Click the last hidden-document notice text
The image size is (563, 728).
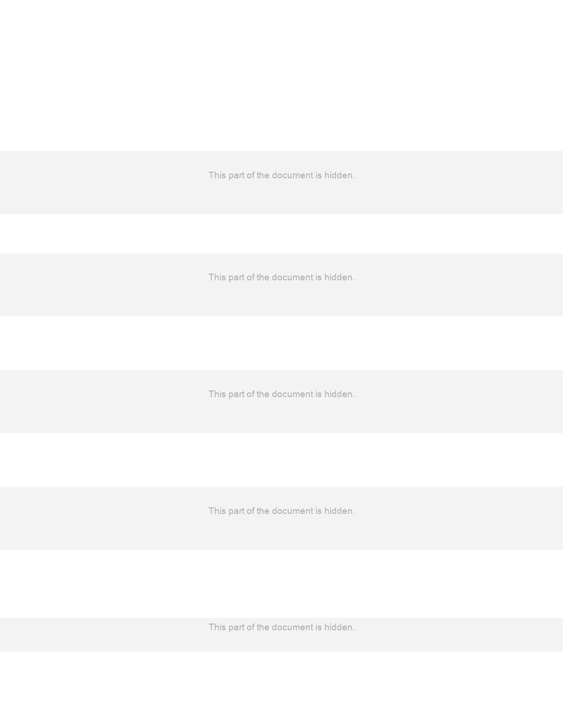(281, 627)
